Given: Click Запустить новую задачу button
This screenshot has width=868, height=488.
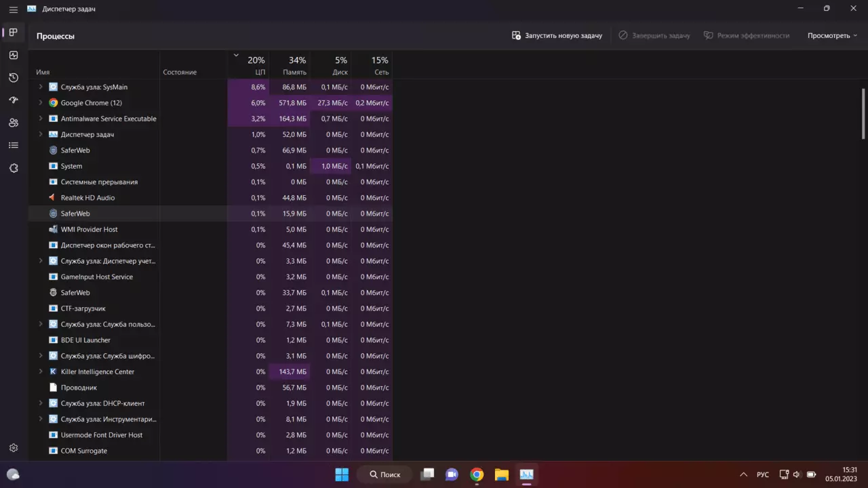Looking at the screenshot, I should (x=557, y=35).
